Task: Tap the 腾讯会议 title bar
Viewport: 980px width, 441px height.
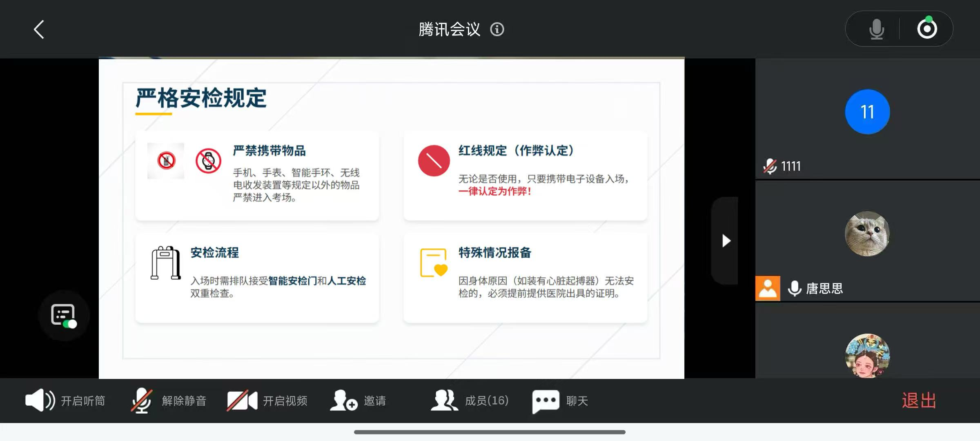Action: tap(449, 29)
